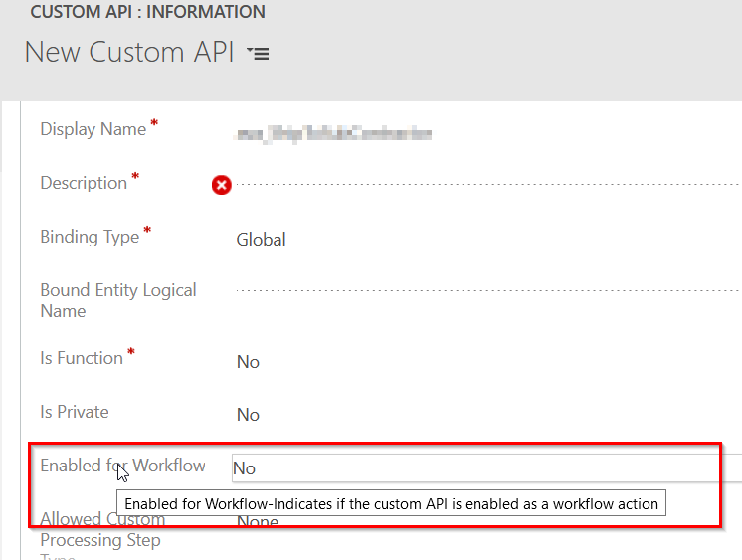Click the CUSTOM API : INFORMATION header text

tap(147, 12)
